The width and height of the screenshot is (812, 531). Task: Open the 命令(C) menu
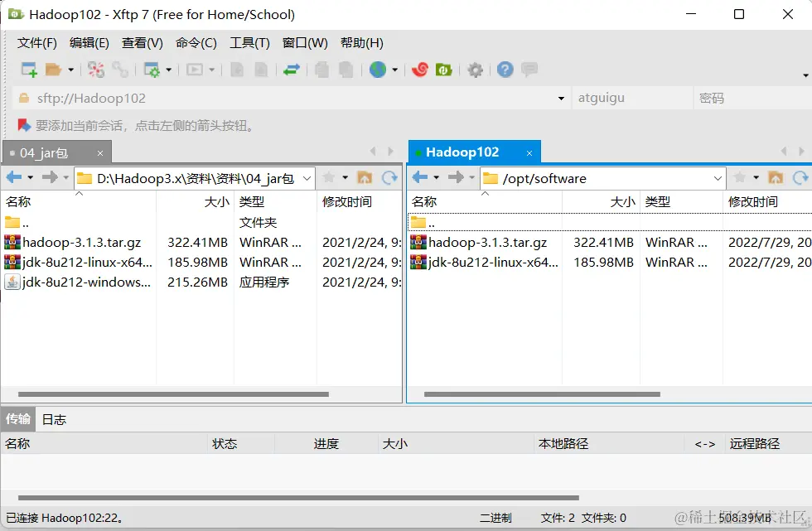coord(196,43)
